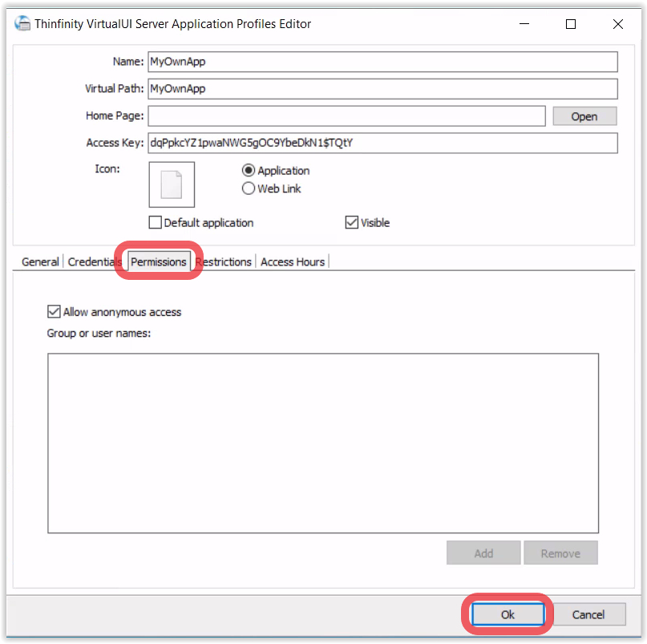The height and width of the screenshot is (644, 647).
Task: Click the 'Group or user names:' label
Action: click(x=99, y=333)
